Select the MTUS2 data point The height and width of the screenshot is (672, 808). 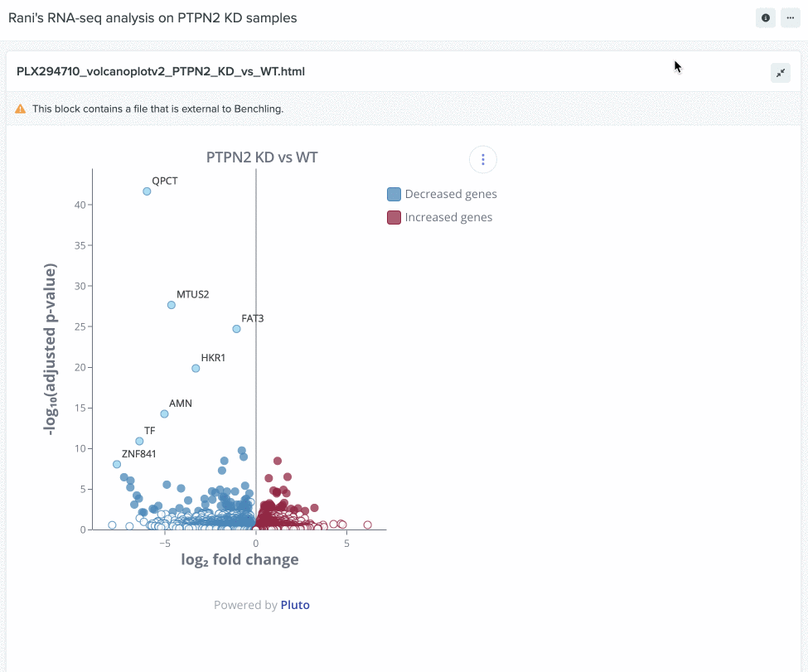(172, 305)
